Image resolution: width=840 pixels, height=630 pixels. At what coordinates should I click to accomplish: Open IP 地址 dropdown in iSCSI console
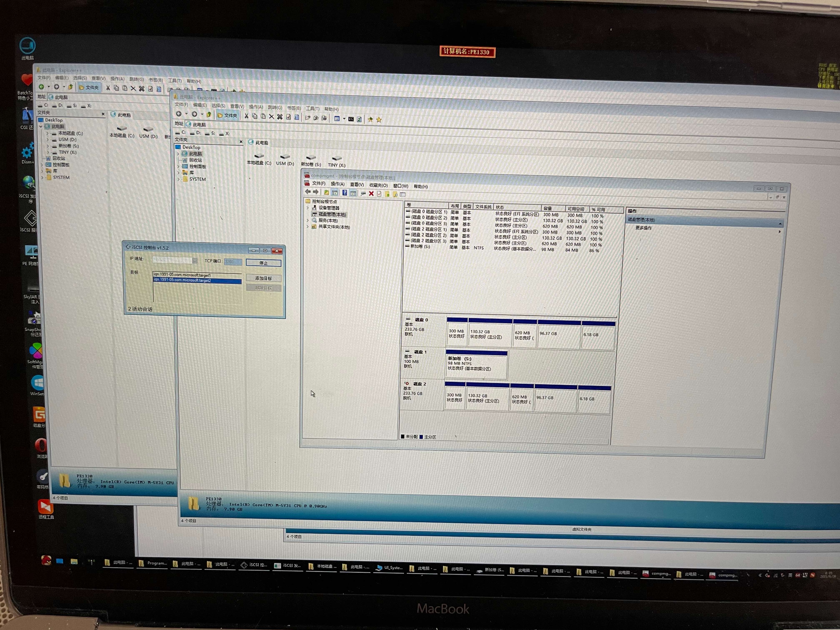click(x=195, y=260)
